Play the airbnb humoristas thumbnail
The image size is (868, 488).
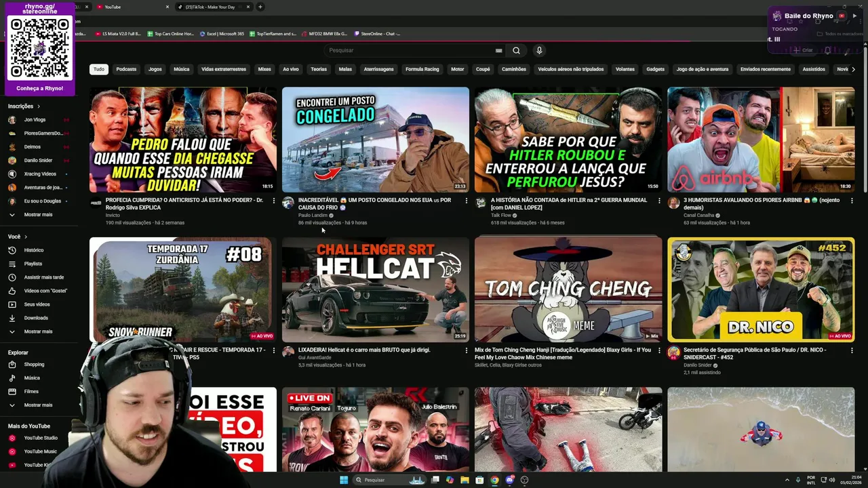pos(761,140)
